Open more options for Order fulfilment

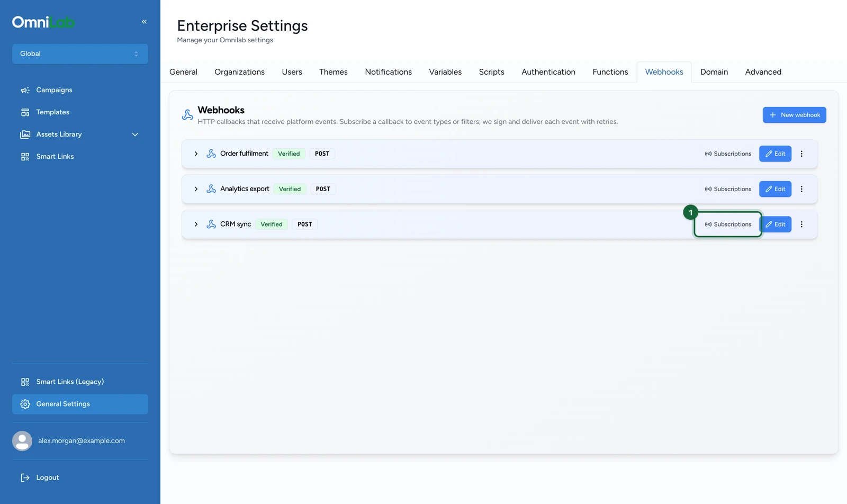801,154
